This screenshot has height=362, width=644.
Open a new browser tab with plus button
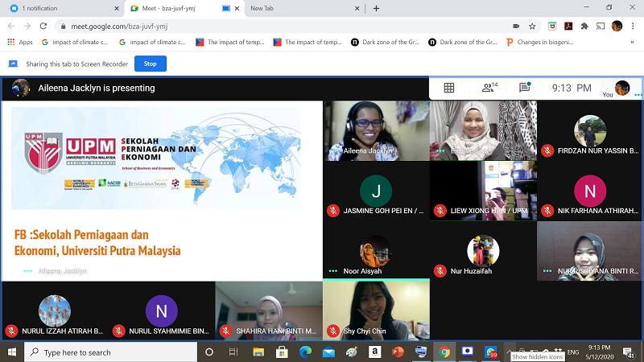tap(376, 8)
